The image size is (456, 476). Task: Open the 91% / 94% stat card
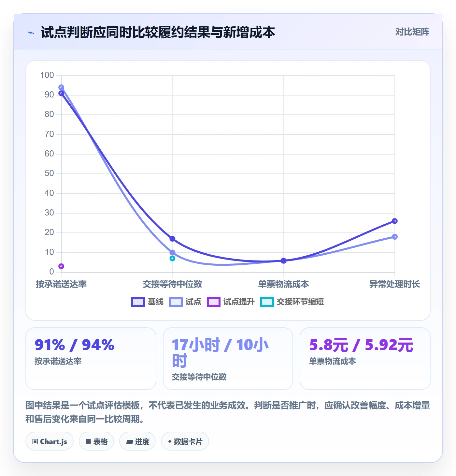(x=91, y=359)
